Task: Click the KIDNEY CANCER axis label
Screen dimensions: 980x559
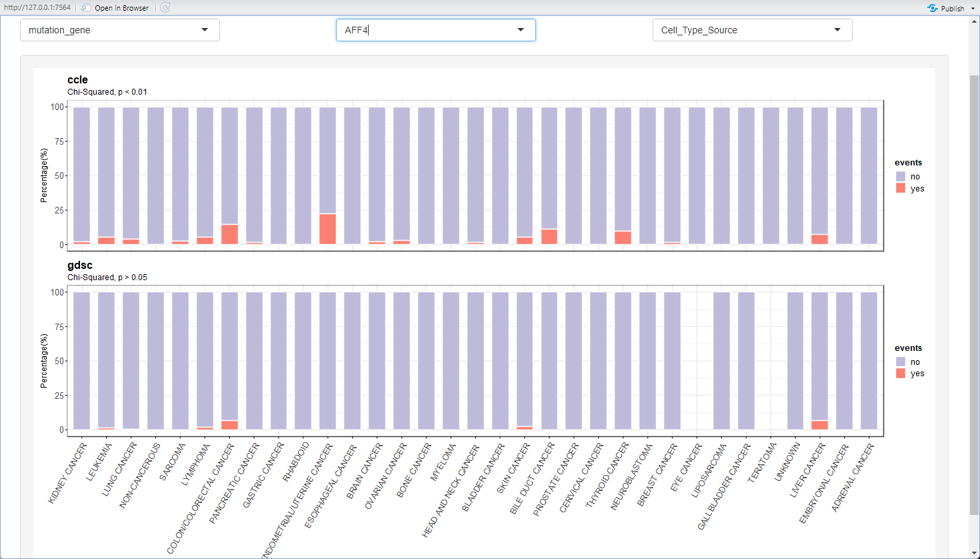Action: (x=67, y=473)
